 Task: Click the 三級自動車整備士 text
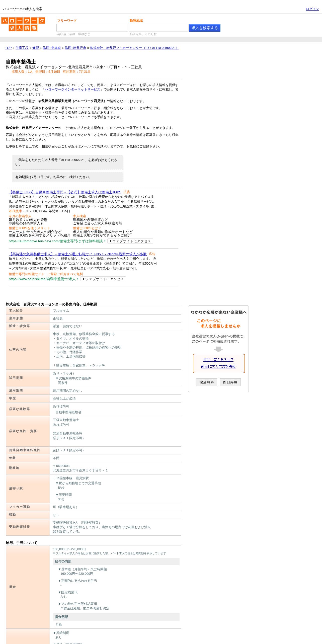66,420
